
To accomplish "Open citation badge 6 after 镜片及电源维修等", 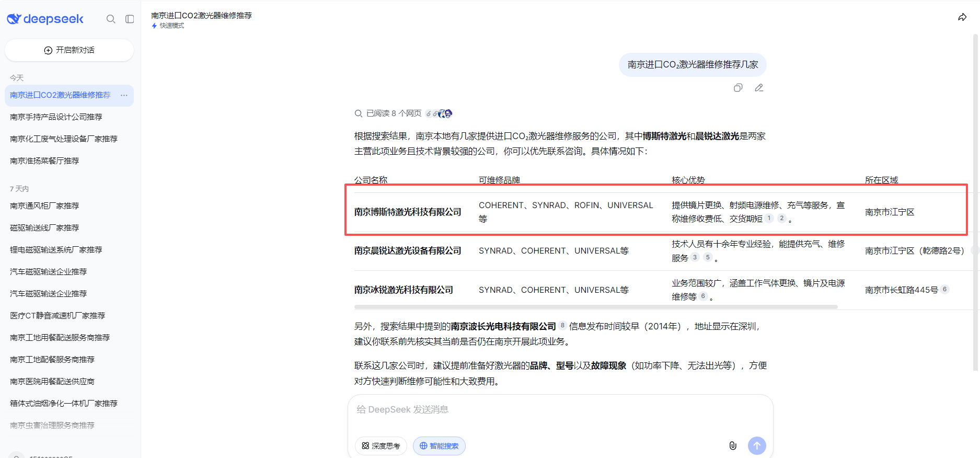I will pos(703,296).
